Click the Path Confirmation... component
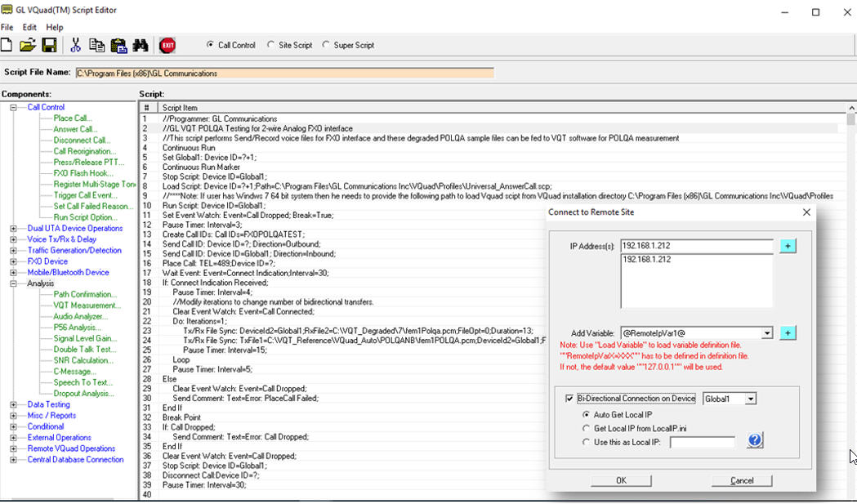857x504 pixels. click(x=85, y=294)
